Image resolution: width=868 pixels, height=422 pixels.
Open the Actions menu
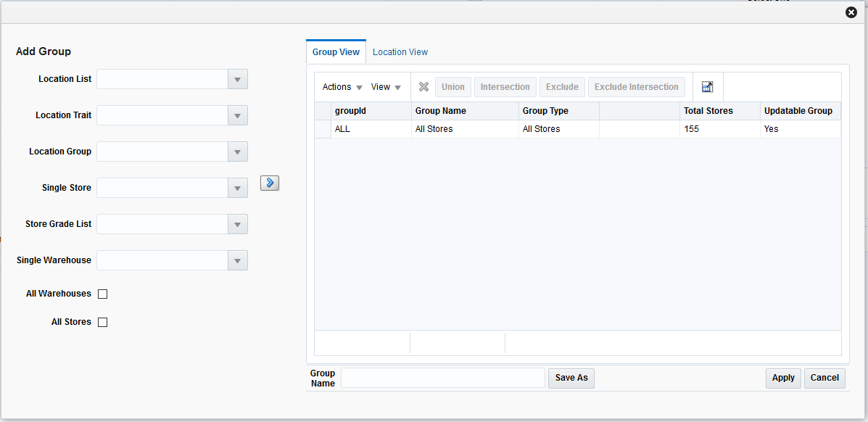click(x=342, y=87)
